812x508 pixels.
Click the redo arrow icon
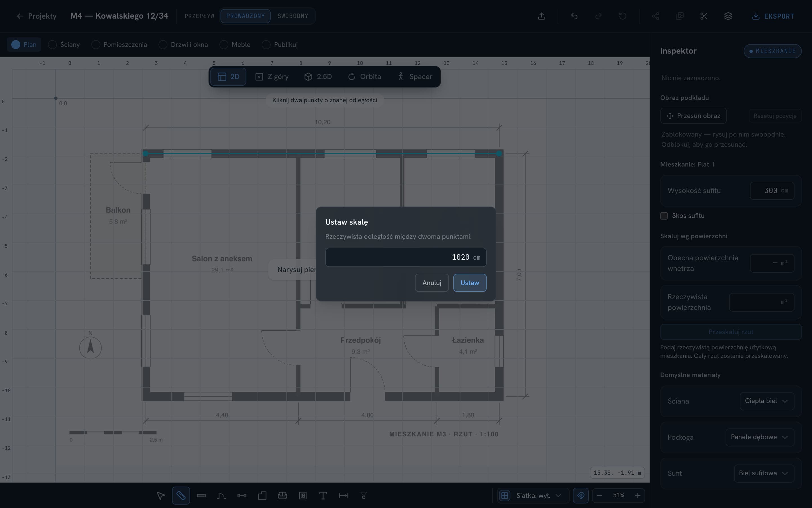[x=599, y=16]
